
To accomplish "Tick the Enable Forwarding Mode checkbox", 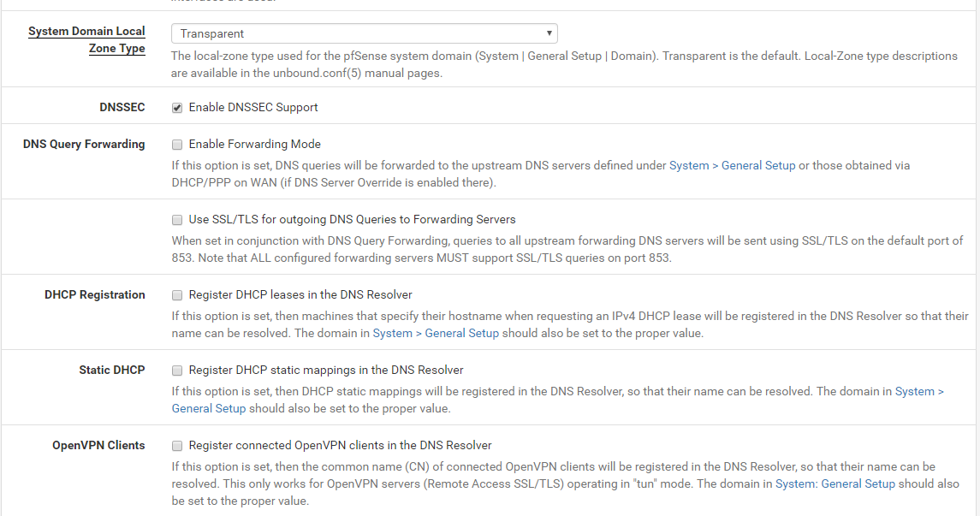I will [x=177, y=145].
